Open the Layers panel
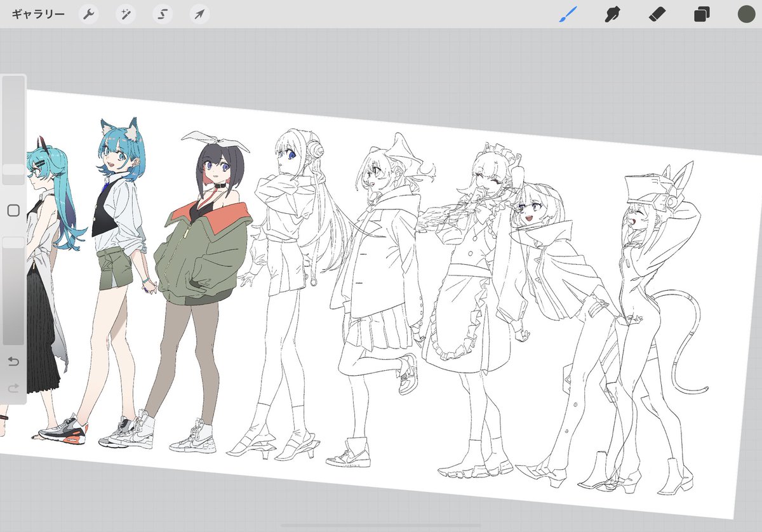Image resolution: width=762 pixels, height=532 pixels. click(x=702, y=14)
